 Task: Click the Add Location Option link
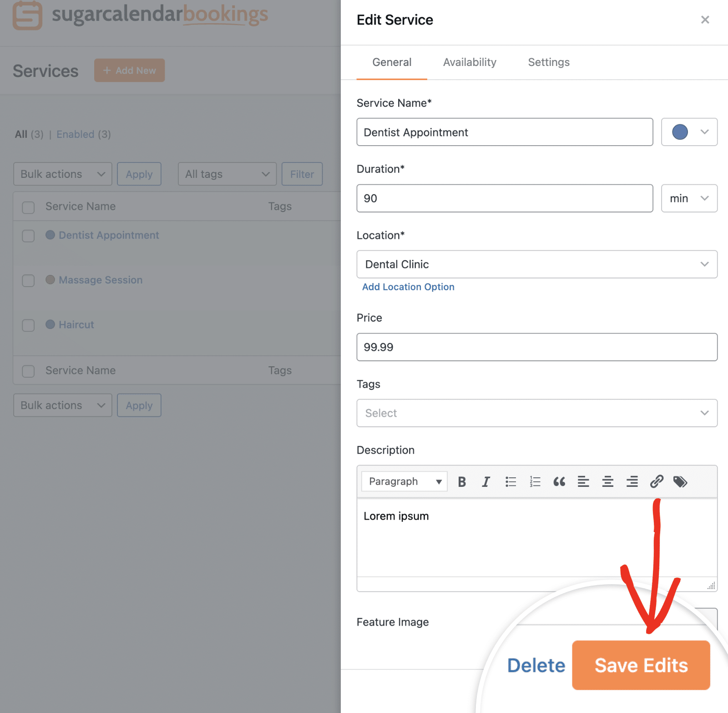pos(408,287)
